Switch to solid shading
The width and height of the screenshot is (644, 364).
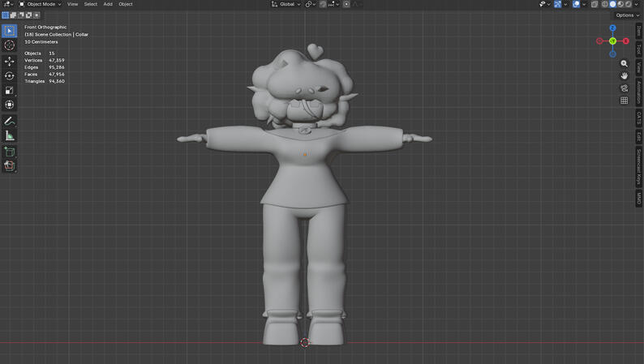coord(613,4)
